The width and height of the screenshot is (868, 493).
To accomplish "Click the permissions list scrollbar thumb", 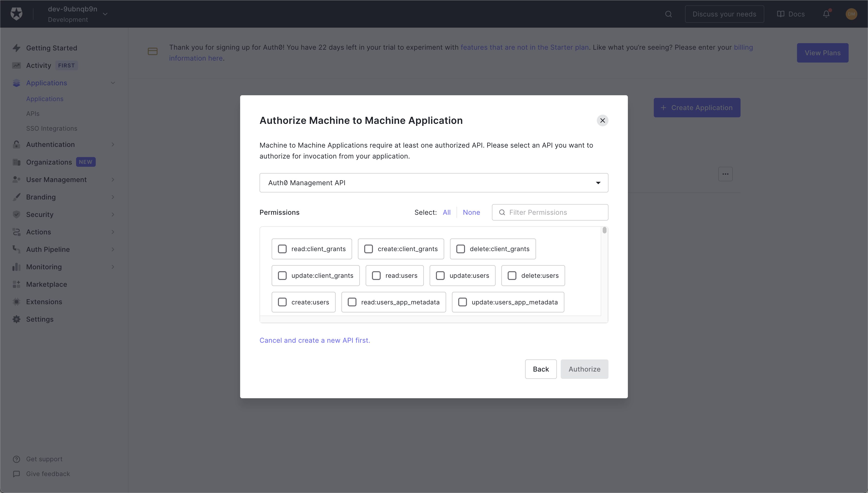I will coord(604,231).
